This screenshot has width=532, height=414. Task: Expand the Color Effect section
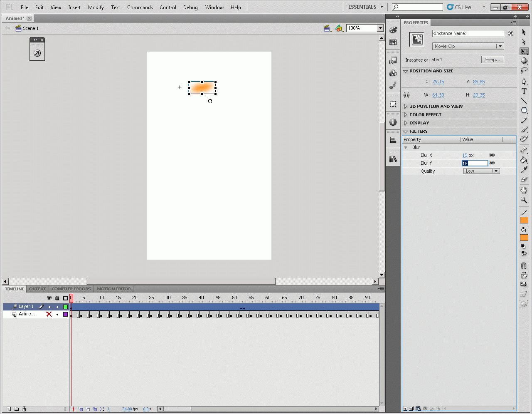425,115
